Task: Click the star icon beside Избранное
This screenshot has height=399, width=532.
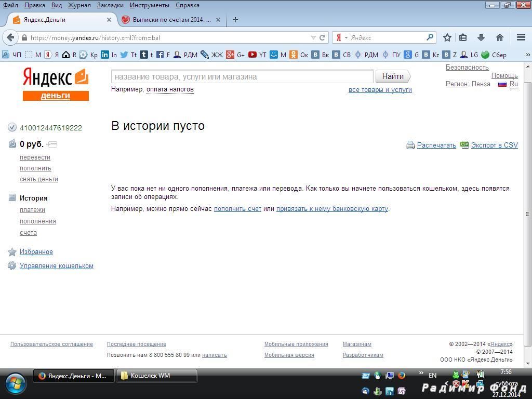Action: [12, 252]
